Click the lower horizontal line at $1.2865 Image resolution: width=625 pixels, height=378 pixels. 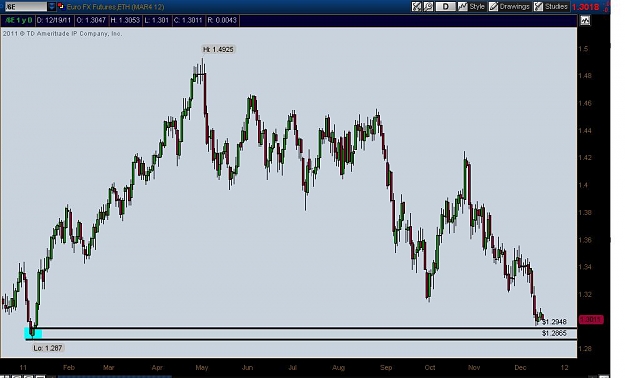(301, 339)
